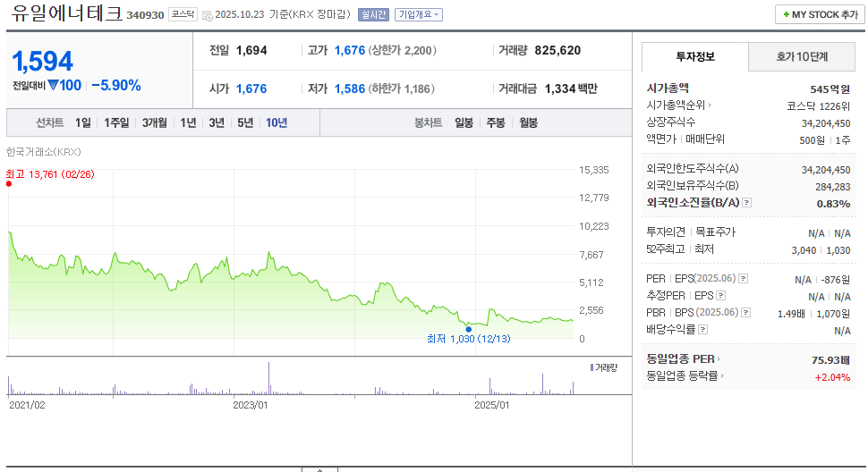Click the 저가 value 1,586

point(350,88)
